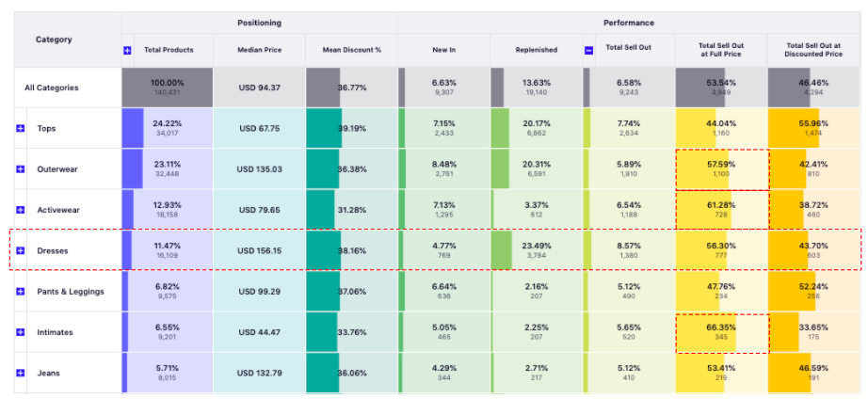This screenshot has height=399, width=868.
Task: Expand the Intimates category row
Action: [20, 332]
